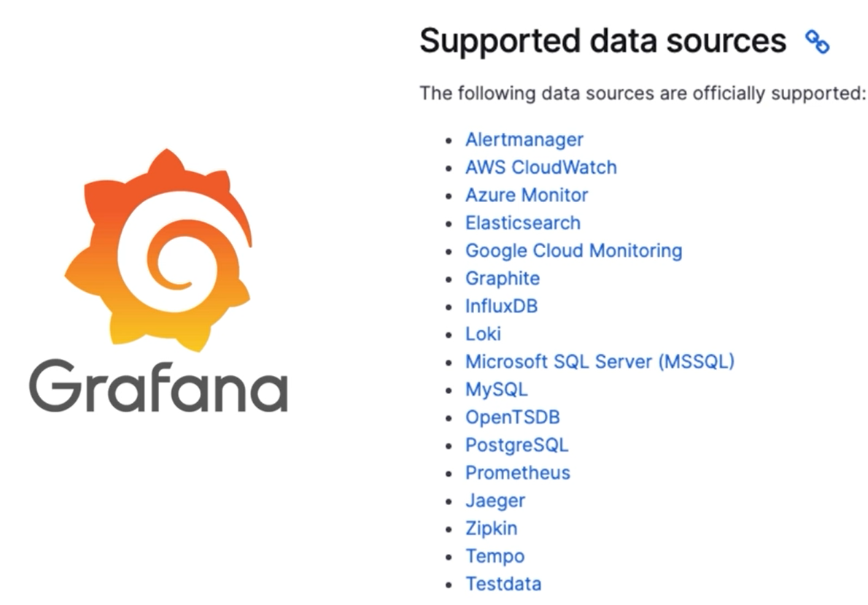Image resolution: width=868 pixels, height=605 pixels.
Task: Open the Alertmanager data source link
Action: [x=524, y=139]
